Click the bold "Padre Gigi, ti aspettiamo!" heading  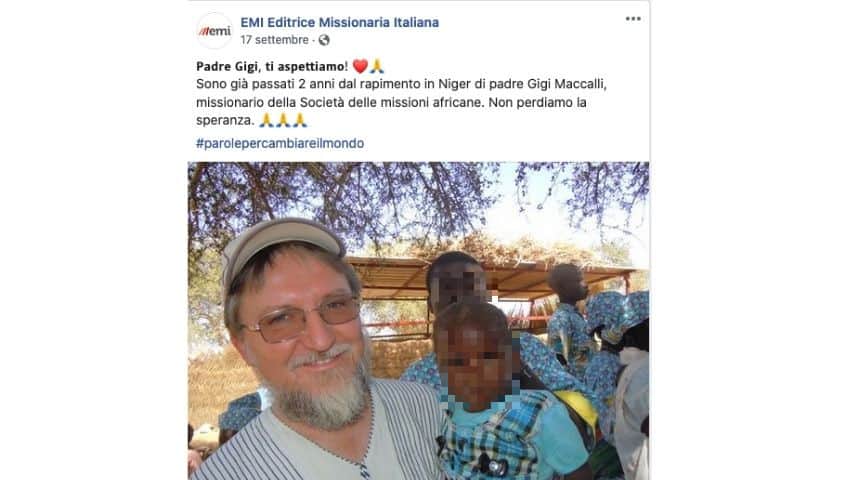pos(272,66)
